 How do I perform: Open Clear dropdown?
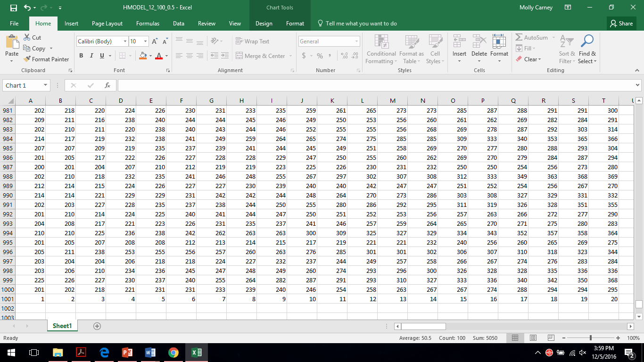(x=528, y=59)
